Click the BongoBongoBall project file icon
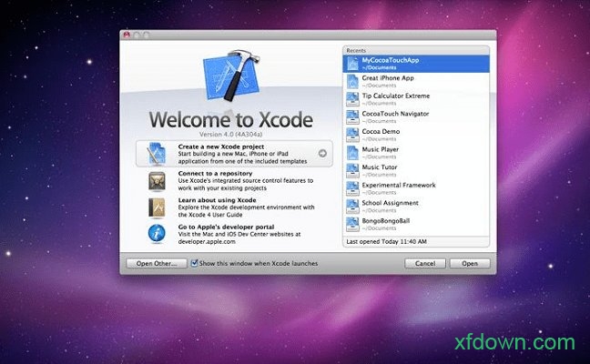Image resolution: width=590 pixels, height=364 pixels. (353, 224)
